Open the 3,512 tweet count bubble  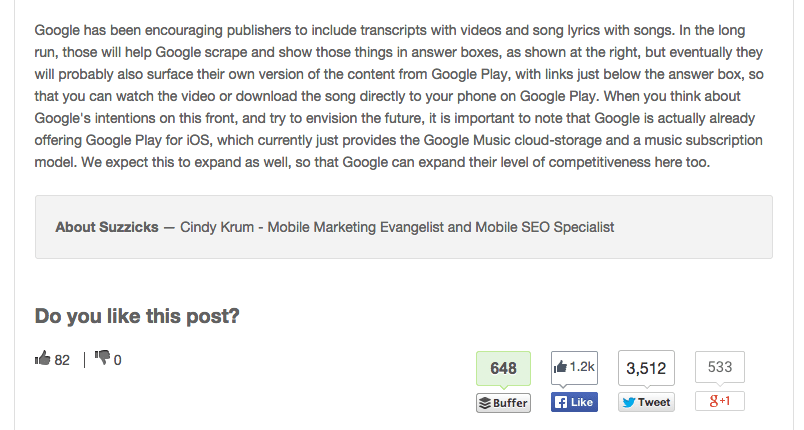646,368
